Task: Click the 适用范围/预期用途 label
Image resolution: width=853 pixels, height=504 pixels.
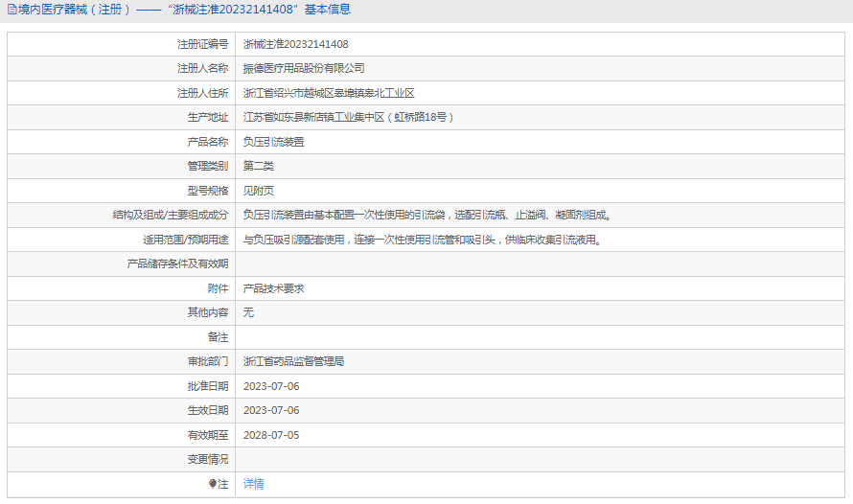Action: tap(186, 240)
